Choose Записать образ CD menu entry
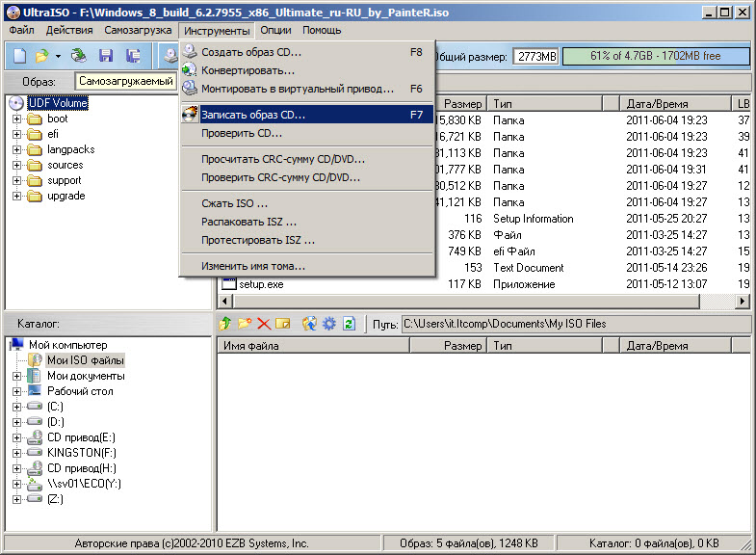 [307, 115]
